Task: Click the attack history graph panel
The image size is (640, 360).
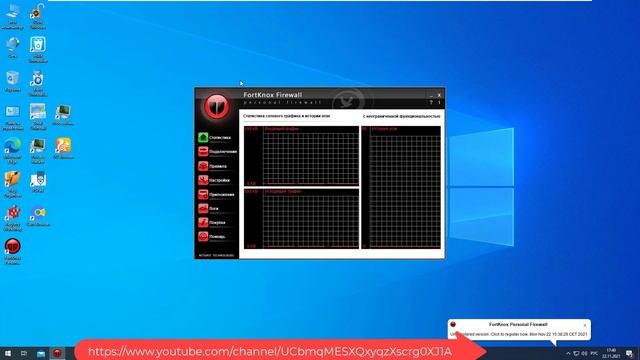Action: [x=401, y=187]
